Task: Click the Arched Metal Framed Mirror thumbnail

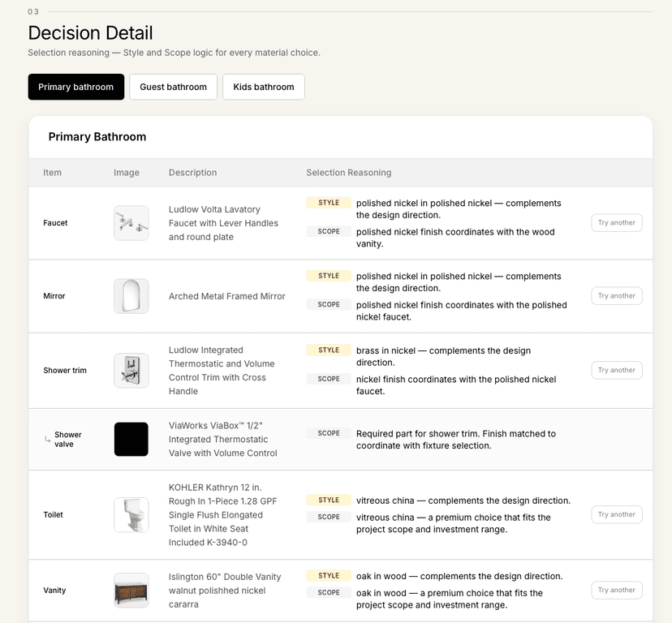Action: tap(131, 296)
